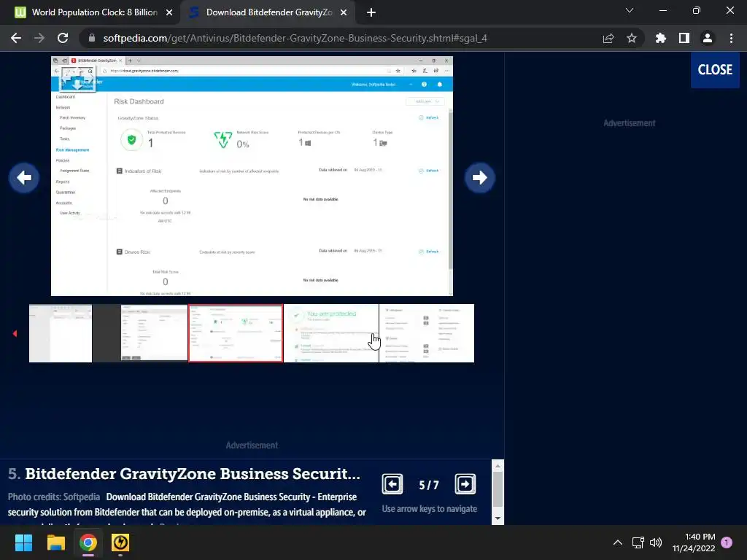The image size is (747, 560).
Task: Open Chrome profile menu
Action: pyautogui.click(x=708, y=38)
